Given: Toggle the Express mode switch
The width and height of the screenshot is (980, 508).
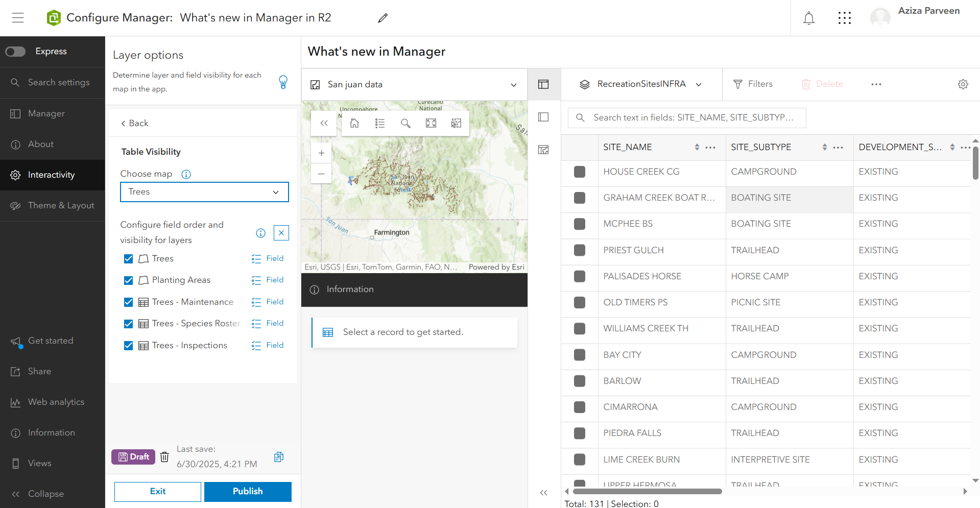Looking at the screenshot, I should (x=15, y=51).
